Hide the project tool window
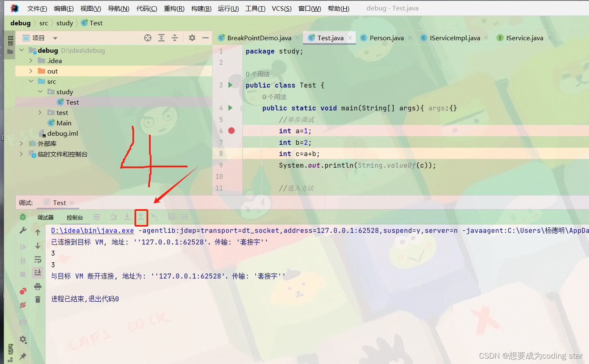The height and width of the screenshot is (364, 589). (205, 38)
